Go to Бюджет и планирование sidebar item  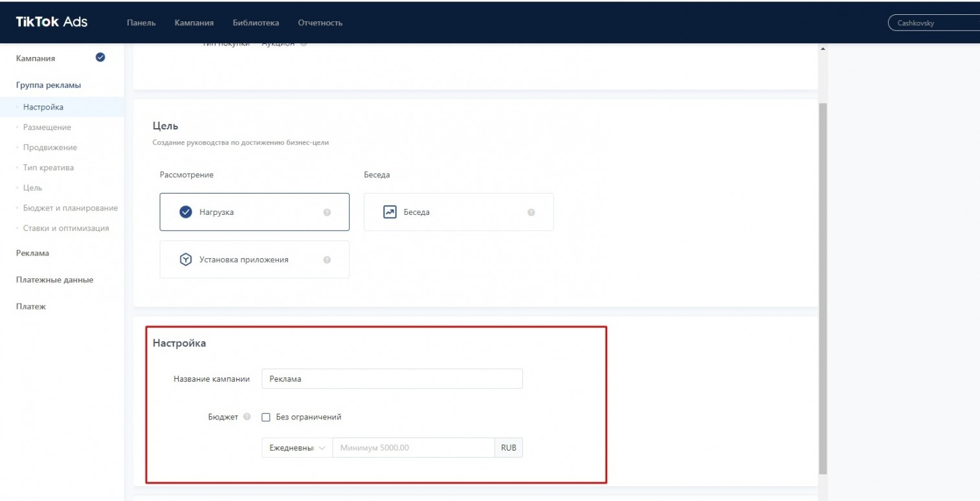coord(70,208)
